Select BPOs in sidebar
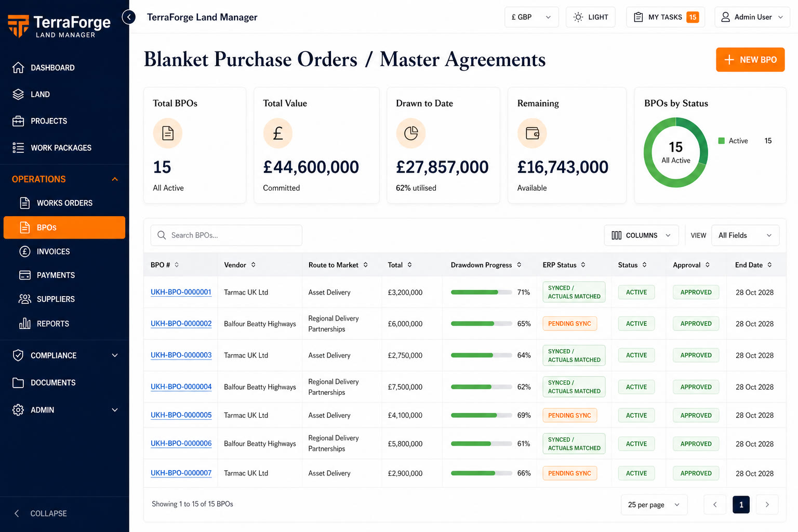The height and width of the screenshot is (532, 798). click(64, 228)
